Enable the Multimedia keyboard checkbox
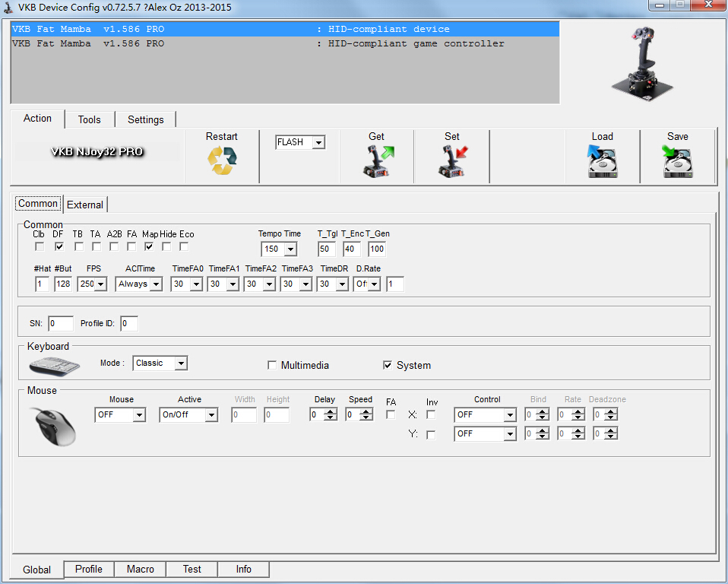The height and width of the screenshot is (584, 728). (x=272, y=365)
